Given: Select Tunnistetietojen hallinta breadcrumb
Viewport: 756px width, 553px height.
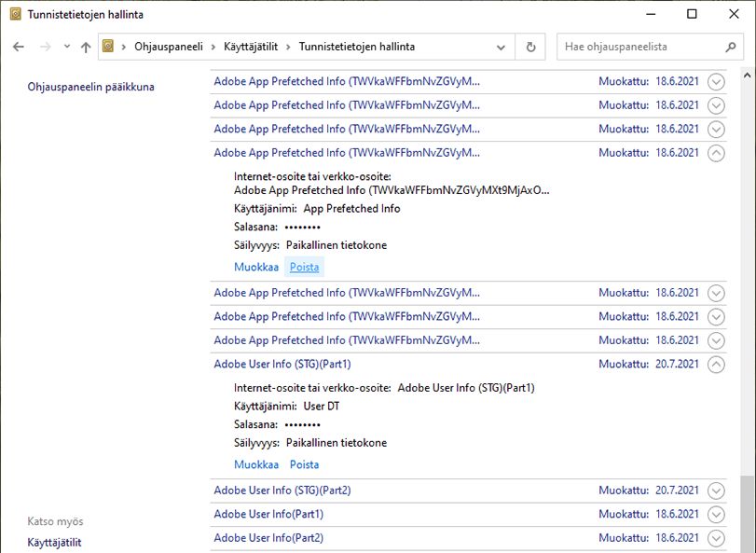Looking at the screenshot, I should pos(357,47).
